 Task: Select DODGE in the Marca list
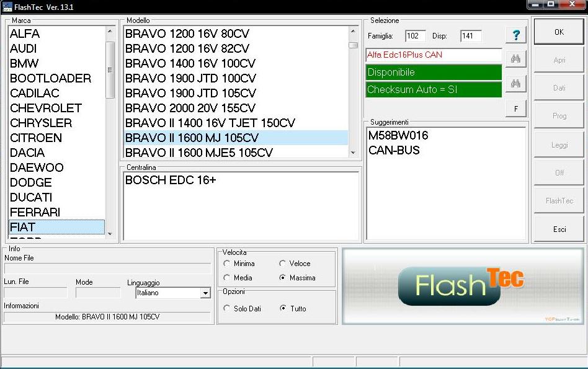[56, 182]
